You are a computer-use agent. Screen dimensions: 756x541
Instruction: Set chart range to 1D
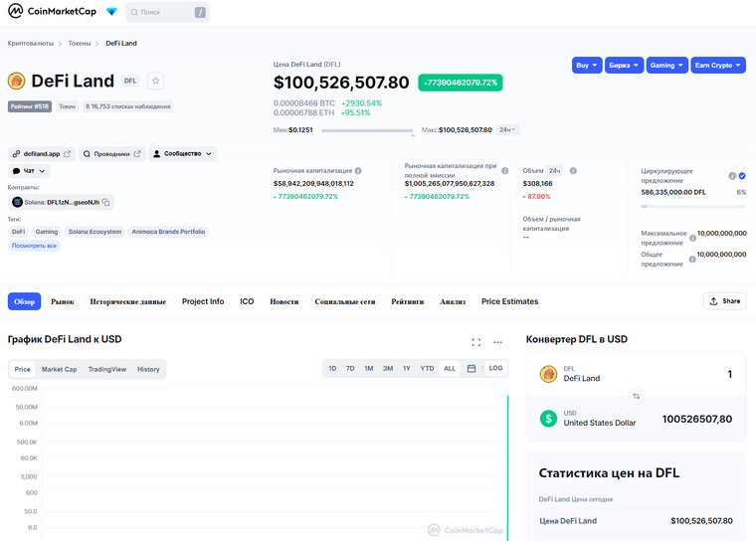click(x=332, y=368)
